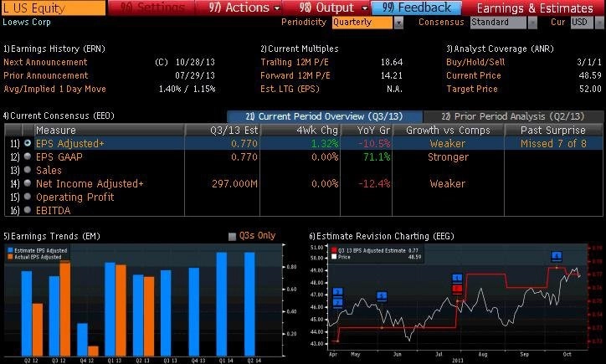Click the 297.000M estimate value

pyautogui.click(x=234, y=183)
